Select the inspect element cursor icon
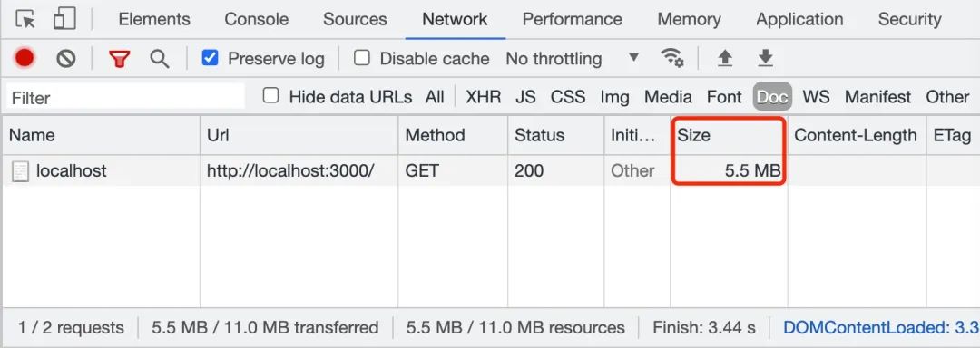The height and width of the screenshot is (348, 980). point(25,19)
